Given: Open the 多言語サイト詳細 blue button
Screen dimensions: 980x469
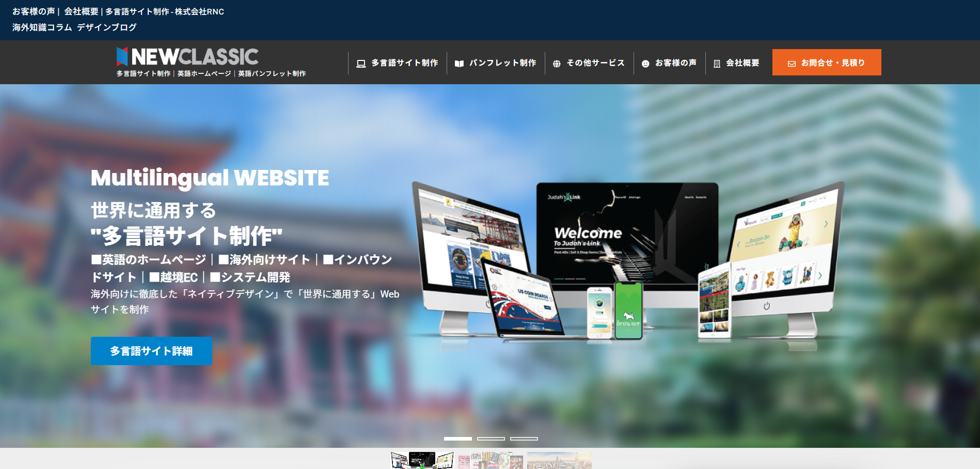Looking at the screenshot, I should point(151,351).
